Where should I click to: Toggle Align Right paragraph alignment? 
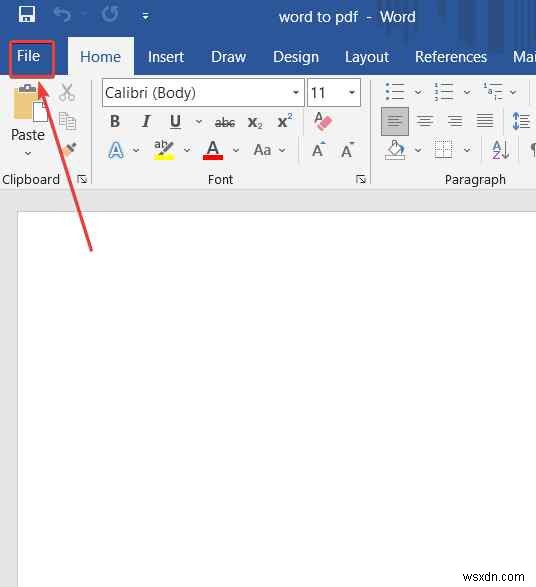pyautogui.click(x=455, y=121)
